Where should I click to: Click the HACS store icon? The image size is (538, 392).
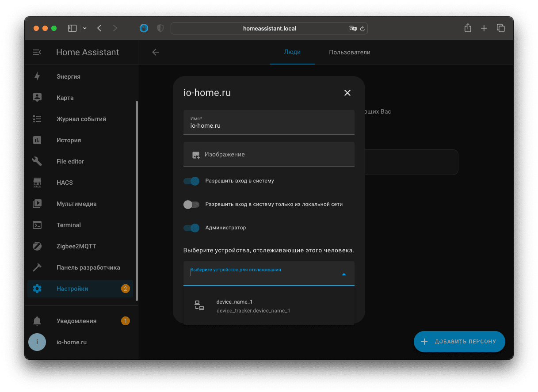[x=37, y=183]
